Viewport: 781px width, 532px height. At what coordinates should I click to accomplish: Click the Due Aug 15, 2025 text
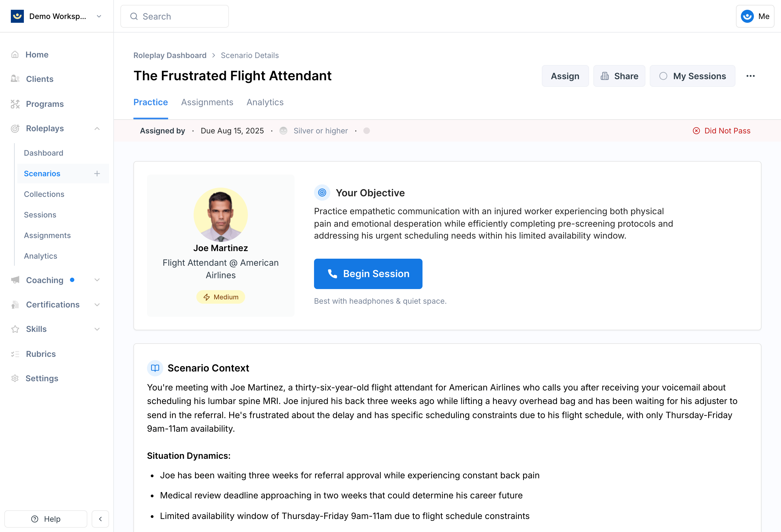pyautogui.click(x=232, y=131)
